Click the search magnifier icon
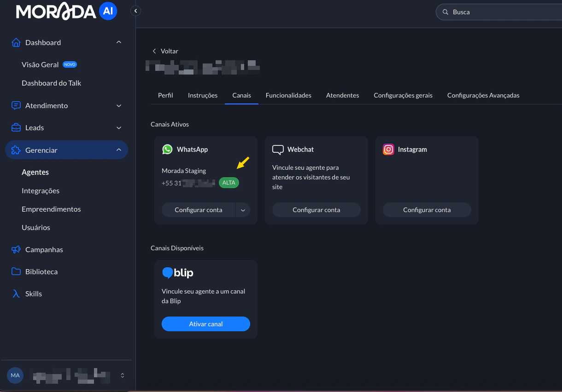Image resolution: width=562 pixels, height=392 pixels. pos(445,12)
